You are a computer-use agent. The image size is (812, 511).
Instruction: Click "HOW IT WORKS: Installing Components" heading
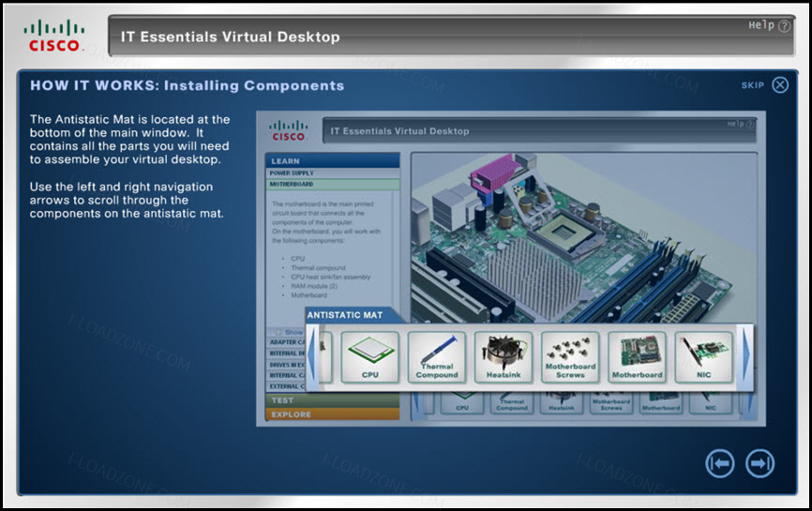[187, 85]
